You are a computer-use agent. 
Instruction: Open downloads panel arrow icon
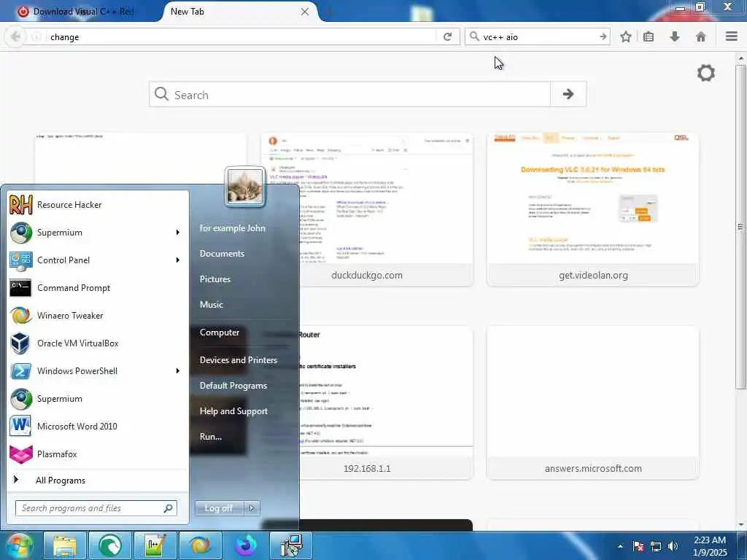675,36
